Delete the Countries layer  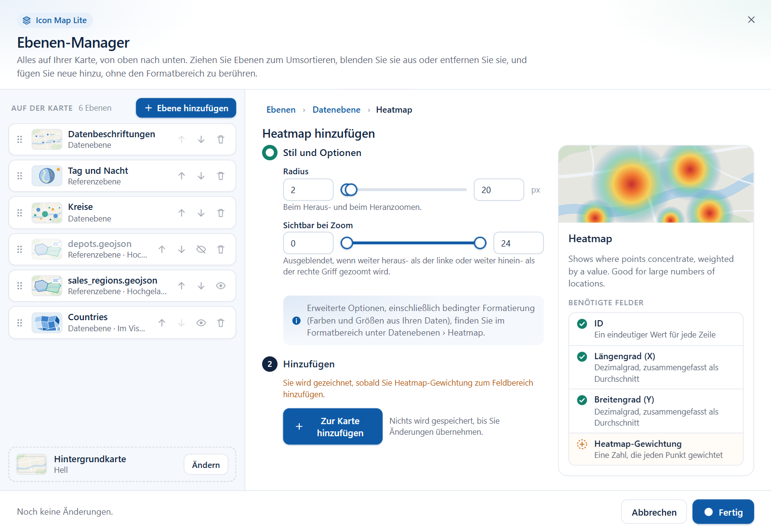click(221, 323)
